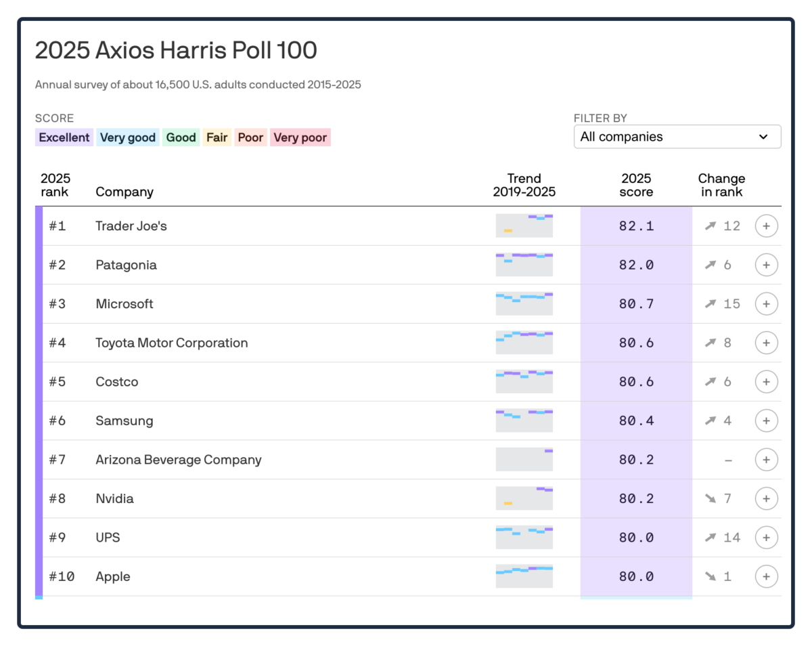
Task: Expand the UPS row plus icon
Action: click(x=766, y=538)
